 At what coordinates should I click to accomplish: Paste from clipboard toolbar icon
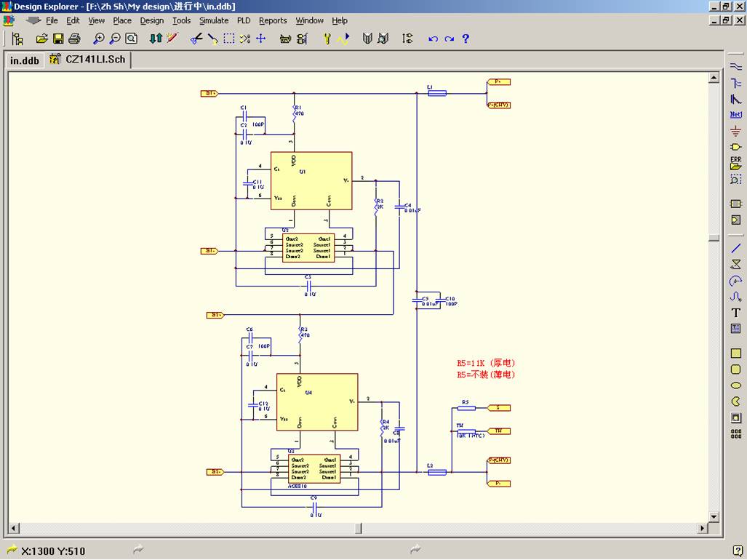click(212, 39)
